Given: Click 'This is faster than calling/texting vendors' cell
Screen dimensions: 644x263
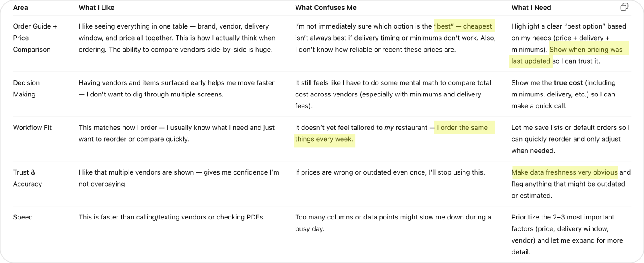Looking at the screenshot, I should (x=171, y=217).
